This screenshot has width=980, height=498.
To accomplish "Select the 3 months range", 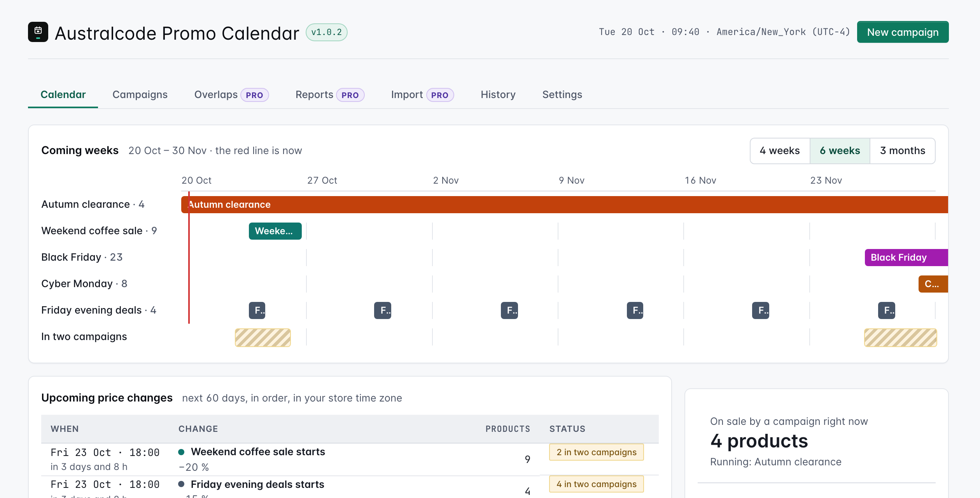I will click(903, 151).
